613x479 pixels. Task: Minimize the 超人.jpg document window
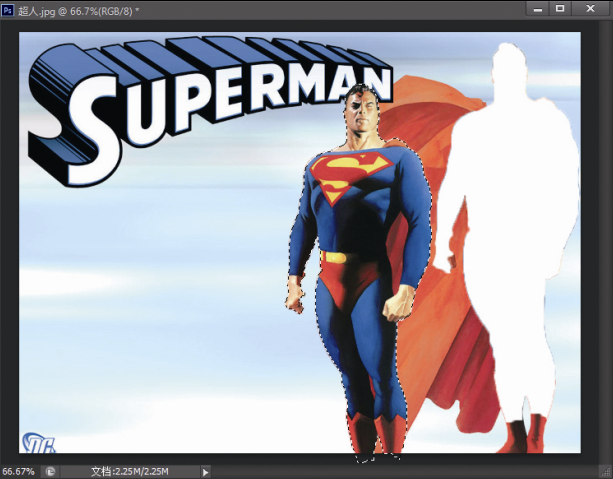coord(538,8)
